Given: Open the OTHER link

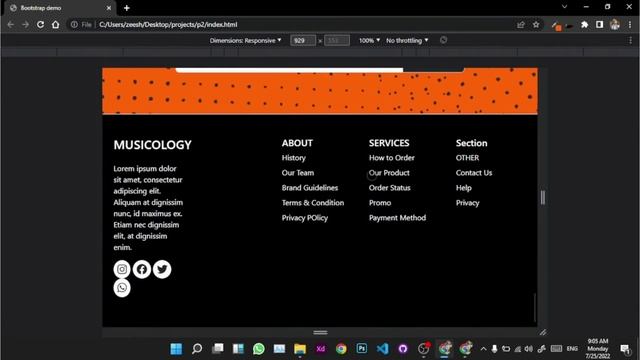Looking at the screenshot, I should pyautogui.click(x=467, y=158).
